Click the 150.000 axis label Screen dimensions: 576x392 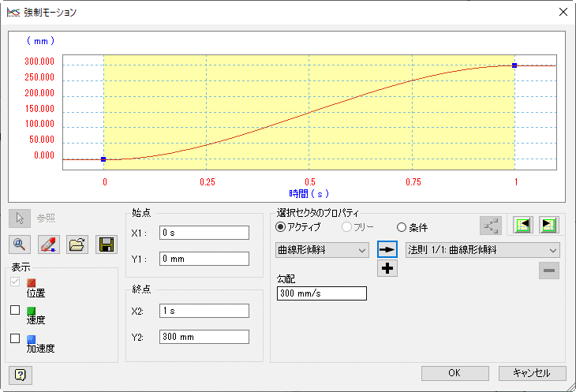click(x=39, y=109)
